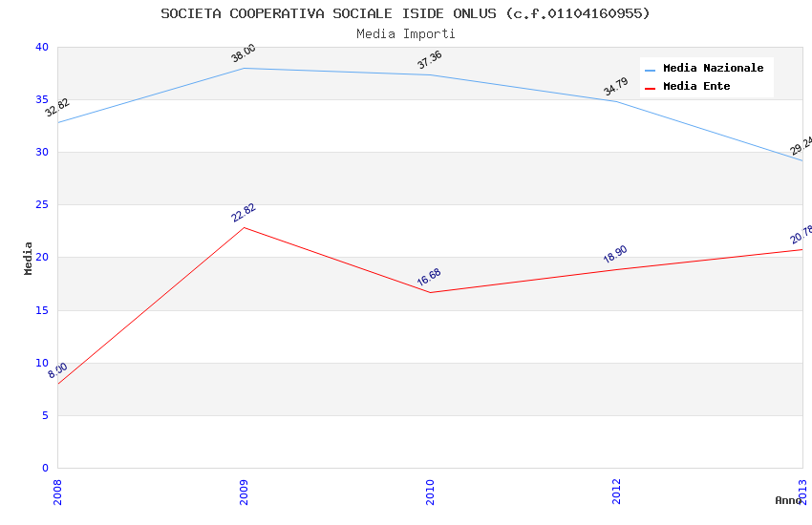This screenshot has height=525, width=812.
Task: Click the 2012 x-axis year label
Action: point(616,492)
